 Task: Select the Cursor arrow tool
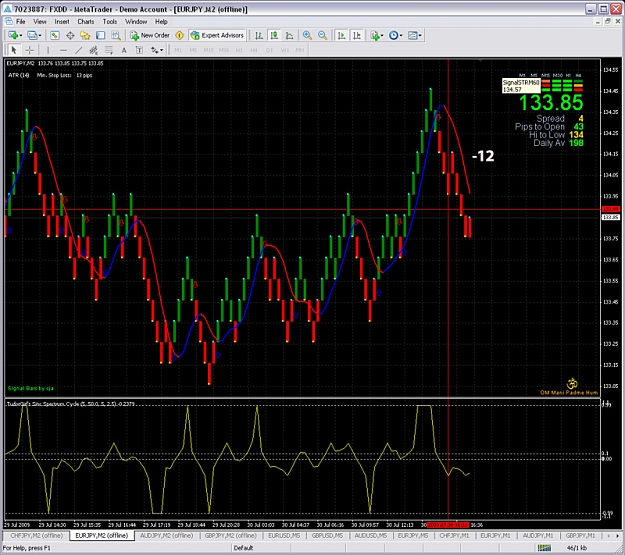click(x=14, y=50)
